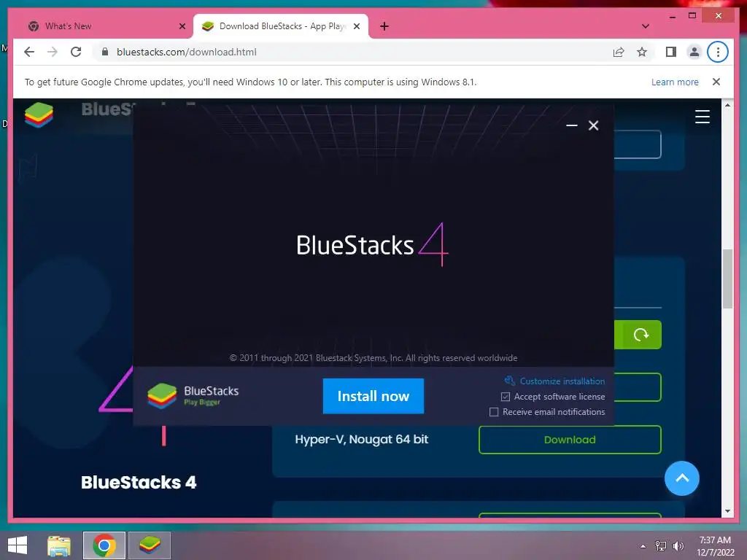
Task: Open Chrome profile menu
Action: click(x=694, y=52)
